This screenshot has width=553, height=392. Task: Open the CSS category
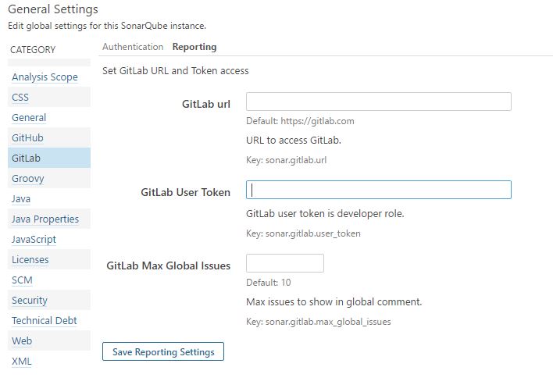(x=20, y=98)
